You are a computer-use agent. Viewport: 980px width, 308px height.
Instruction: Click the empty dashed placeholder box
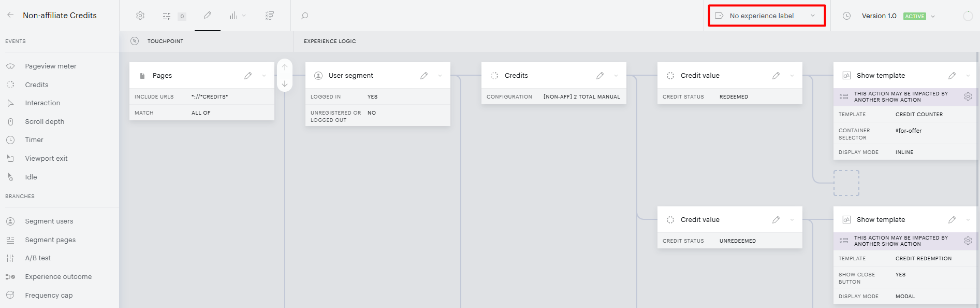coord(846,183)
